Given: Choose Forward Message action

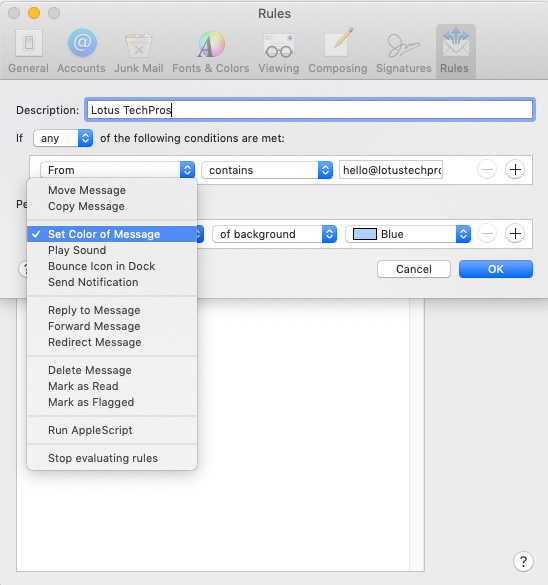Looking at the screenshot, I should tap(112, 326).
